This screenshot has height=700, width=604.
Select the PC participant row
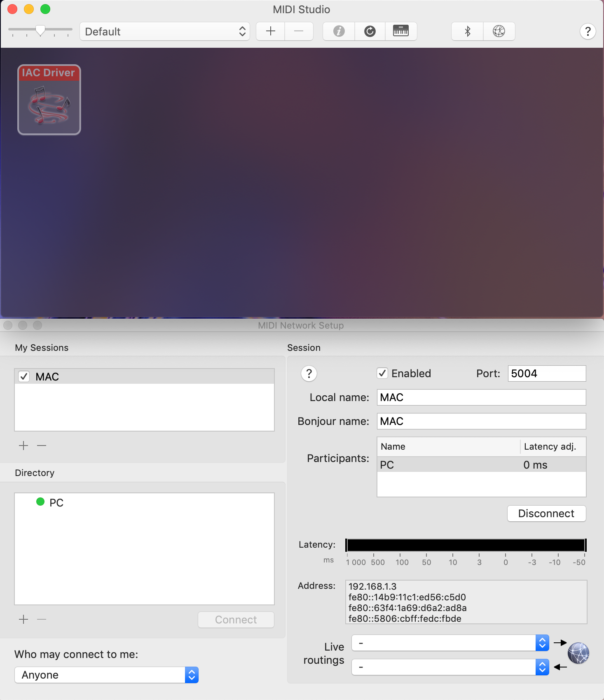point(481,465)
